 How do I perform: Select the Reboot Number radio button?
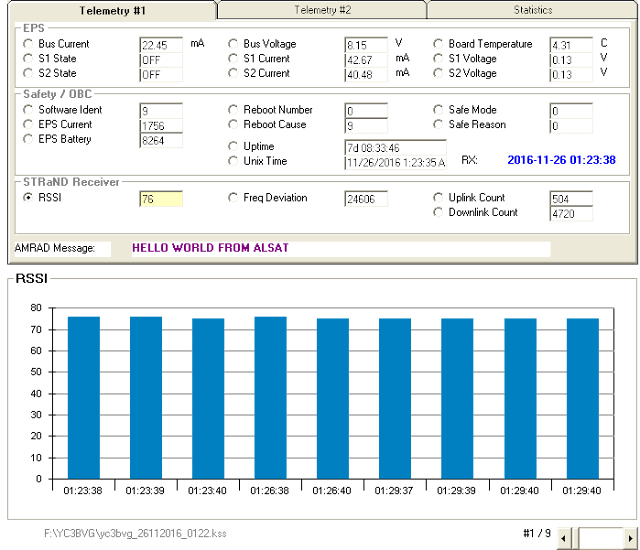click(x=233, y=110)
